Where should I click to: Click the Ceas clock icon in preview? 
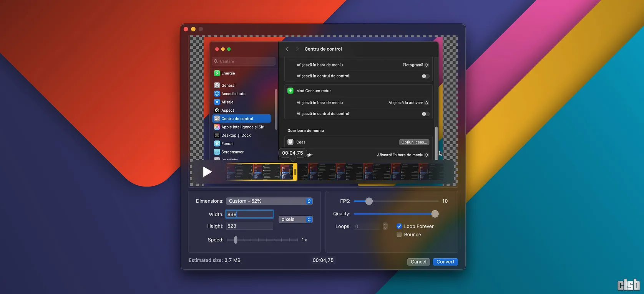point(290,142)
